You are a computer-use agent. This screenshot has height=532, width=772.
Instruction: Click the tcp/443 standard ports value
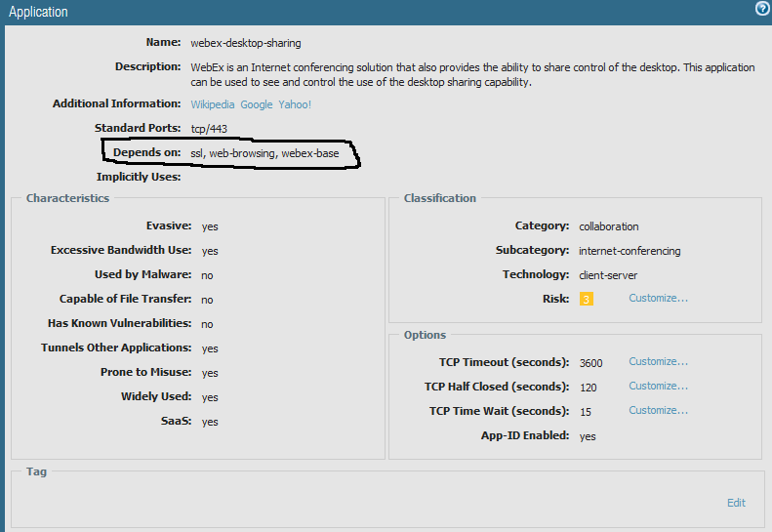(211, 129)
